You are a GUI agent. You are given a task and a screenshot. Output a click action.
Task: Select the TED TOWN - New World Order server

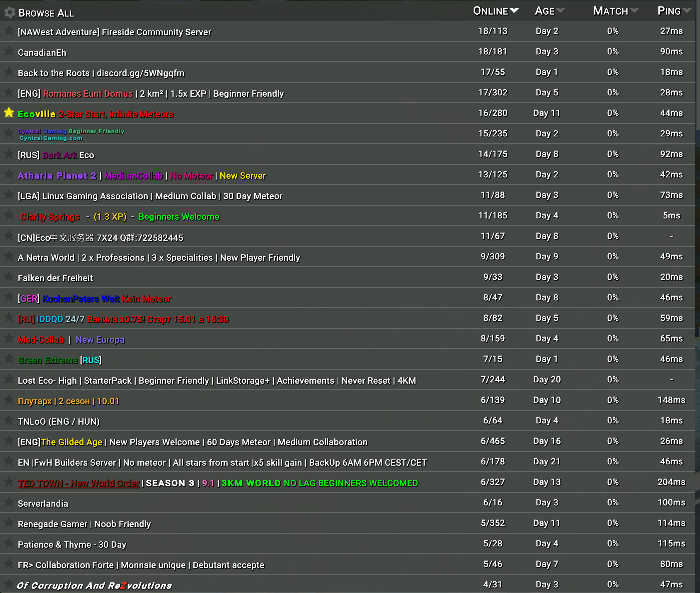pyautogui.click(x=218, y=482)
